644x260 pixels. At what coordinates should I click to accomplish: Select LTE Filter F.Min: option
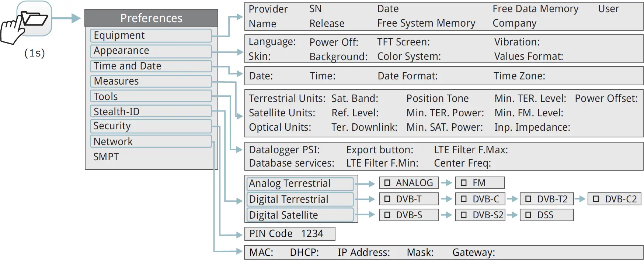pyautogui.click(x=382, y=163)
